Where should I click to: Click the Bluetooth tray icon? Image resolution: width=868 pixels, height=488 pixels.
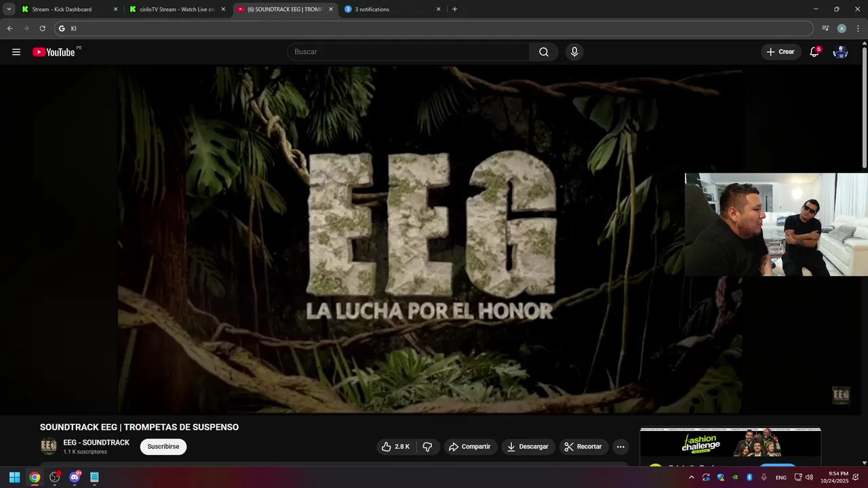[749, 477]
